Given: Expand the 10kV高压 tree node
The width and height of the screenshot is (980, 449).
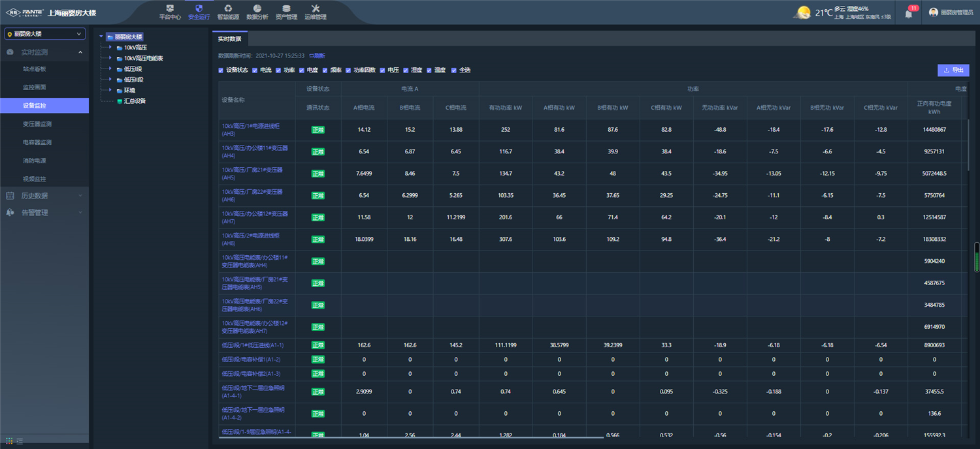Looking at the screenshot, I should click(110, 48).
